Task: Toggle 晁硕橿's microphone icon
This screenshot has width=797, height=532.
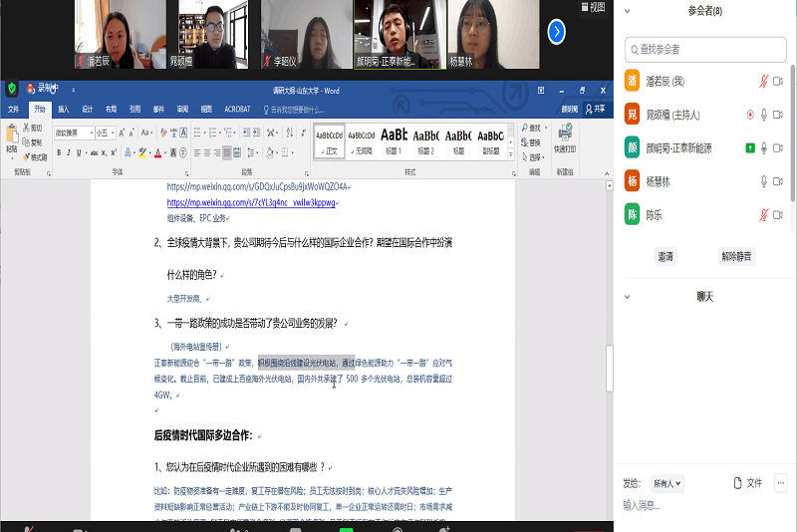Action: [763, 115]
